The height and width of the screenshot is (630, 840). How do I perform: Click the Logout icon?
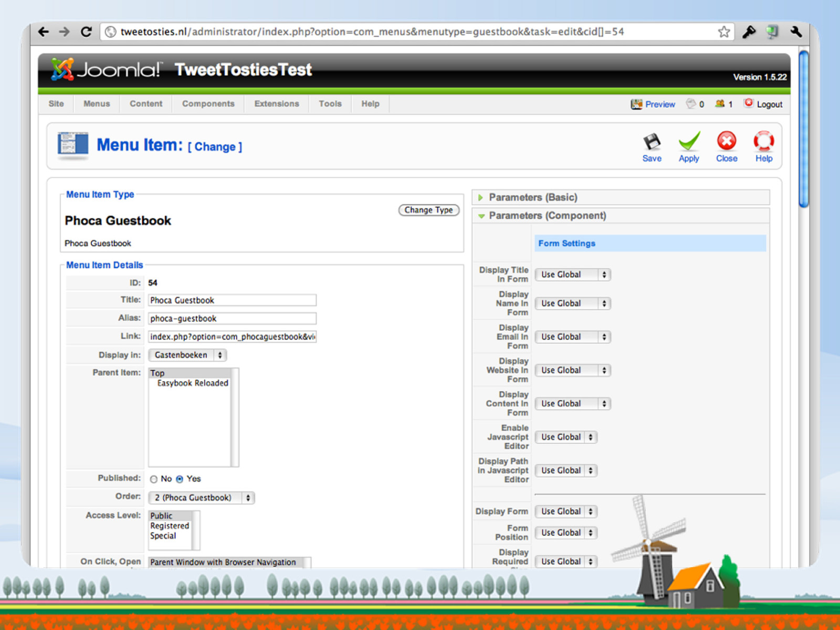[749, 103]
